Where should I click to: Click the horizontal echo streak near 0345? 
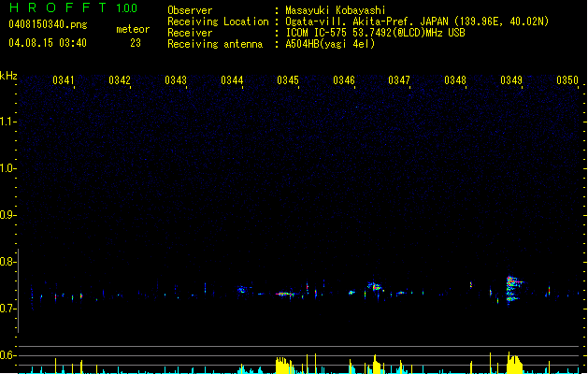coord(286,295)
